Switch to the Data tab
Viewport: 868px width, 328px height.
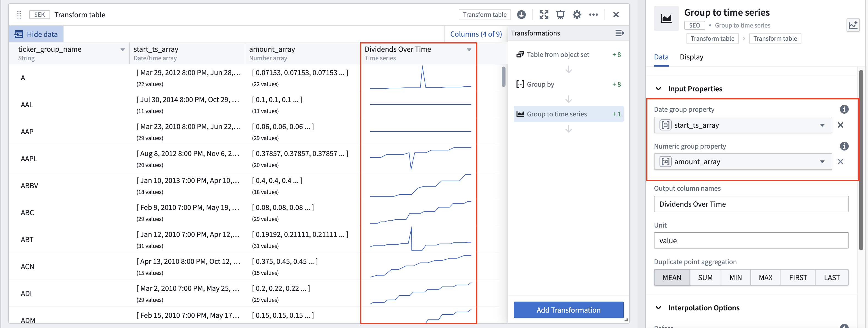click(661, 57)
